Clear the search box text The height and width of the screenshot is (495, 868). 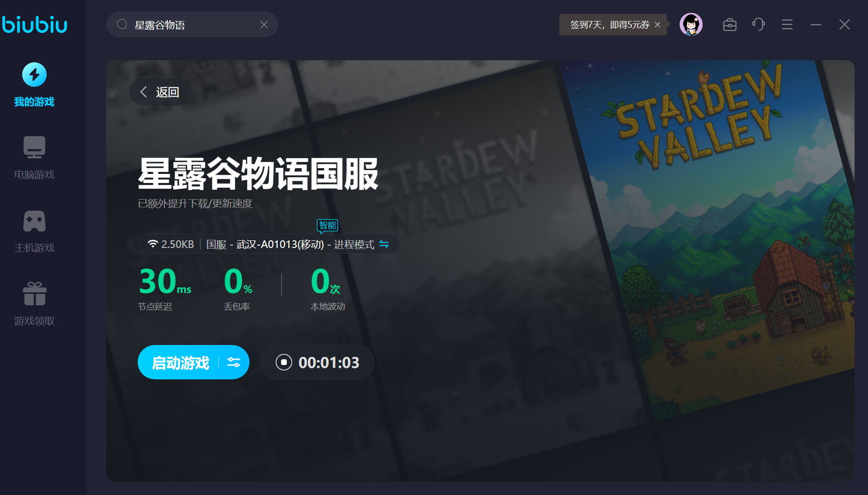click(x=264, y=25)
